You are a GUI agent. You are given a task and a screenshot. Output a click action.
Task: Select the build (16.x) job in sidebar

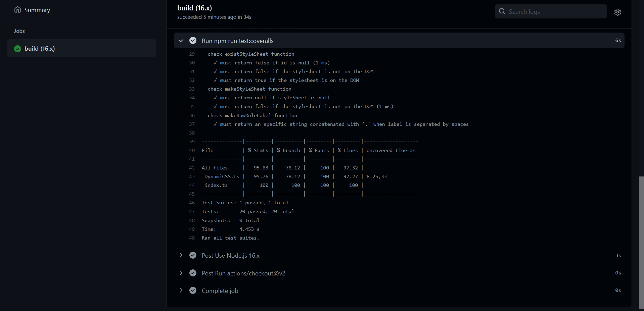pyautogui.click(x=81, y=49)
